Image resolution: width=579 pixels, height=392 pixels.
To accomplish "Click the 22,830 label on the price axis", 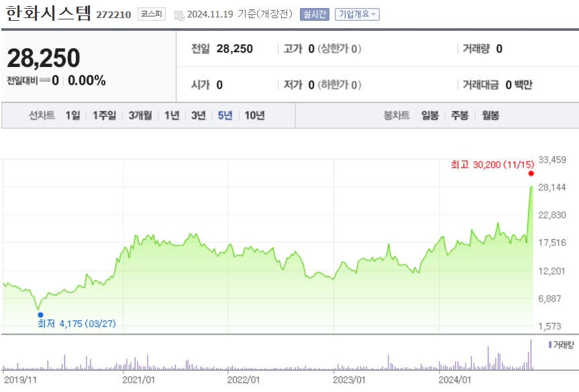I will pos(552,215).
